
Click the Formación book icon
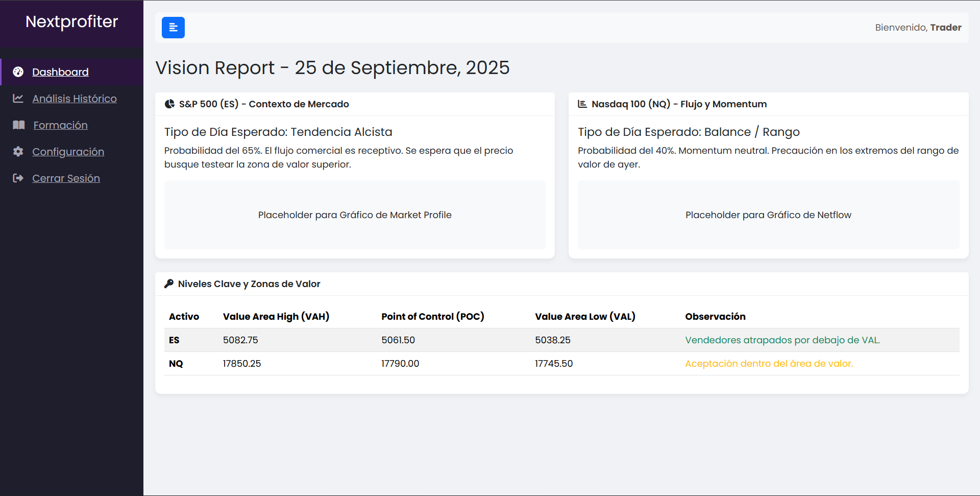18,125
